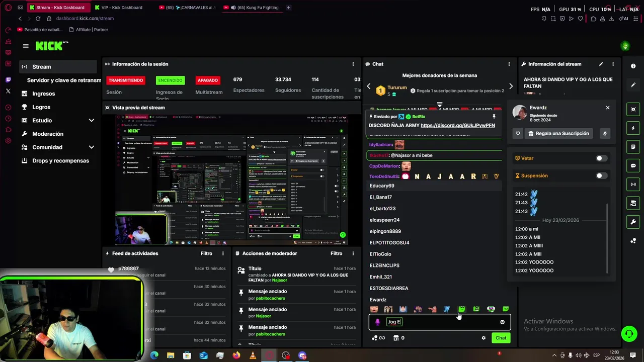Open Filtro in Acciones de moderador
Screen dimensions: 644x362
pos(336,254)
